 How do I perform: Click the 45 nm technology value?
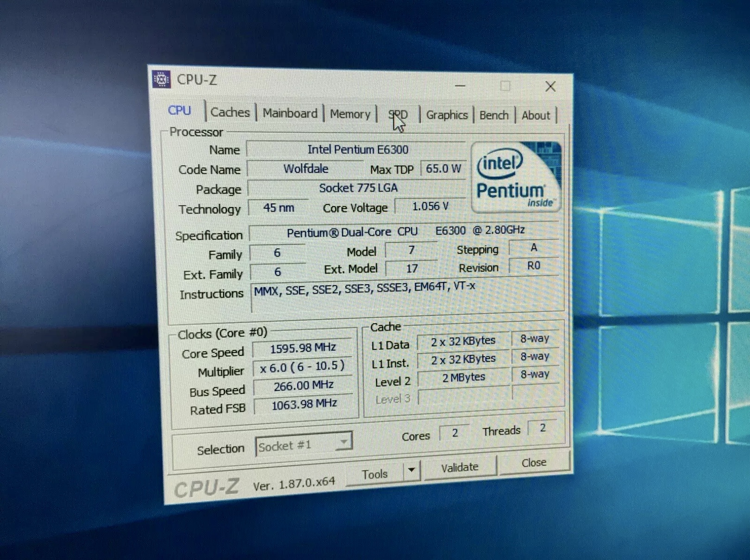pos(278,208)
